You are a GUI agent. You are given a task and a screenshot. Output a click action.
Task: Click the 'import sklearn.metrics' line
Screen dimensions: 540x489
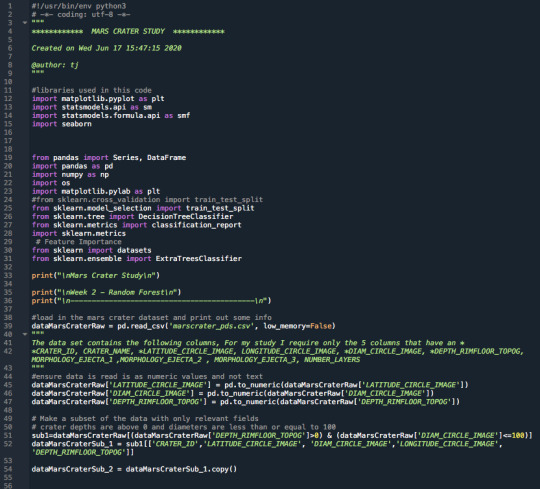click(x=79, y=233)
